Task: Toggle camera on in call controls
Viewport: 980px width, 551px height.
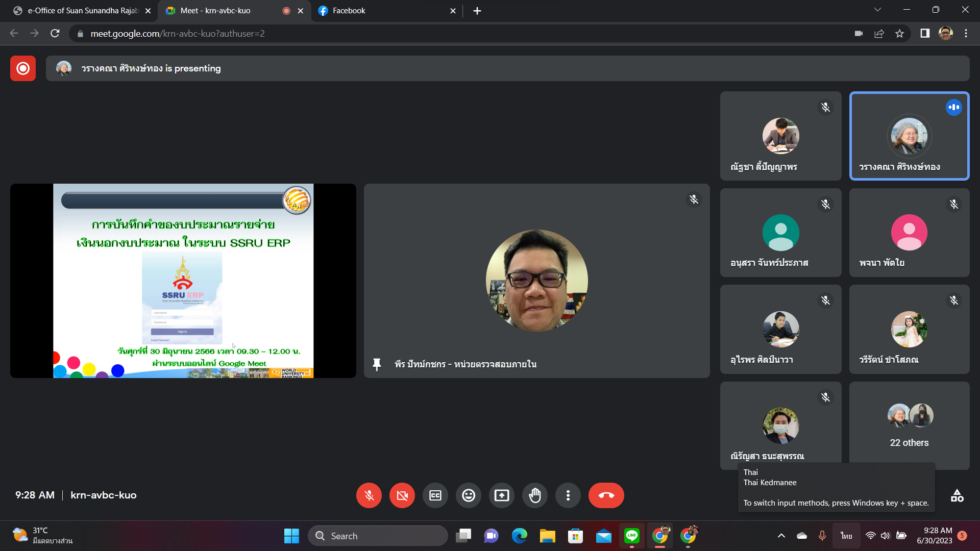Action: point(402,495)
